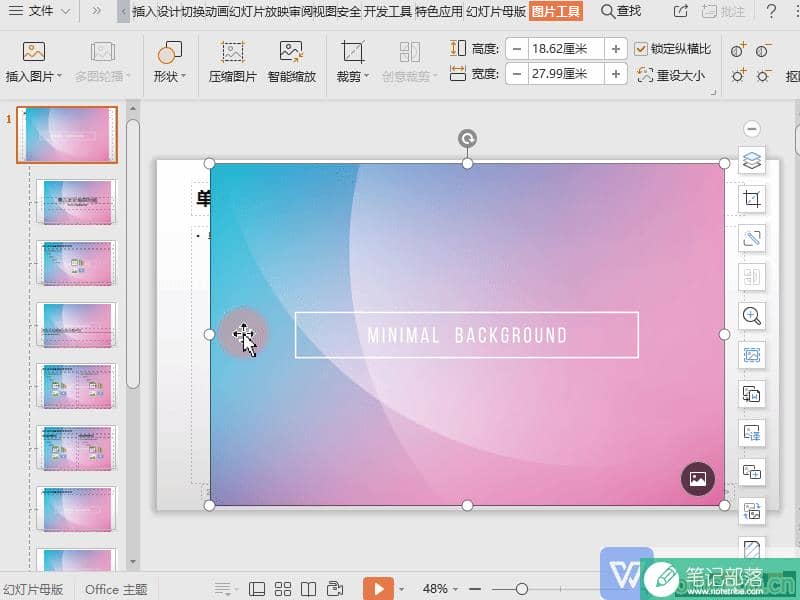The height and width of the screenshot is (600, 800).
Task: Increase contrast with the half-circle plus icon
Action: [x=738, y=50]
